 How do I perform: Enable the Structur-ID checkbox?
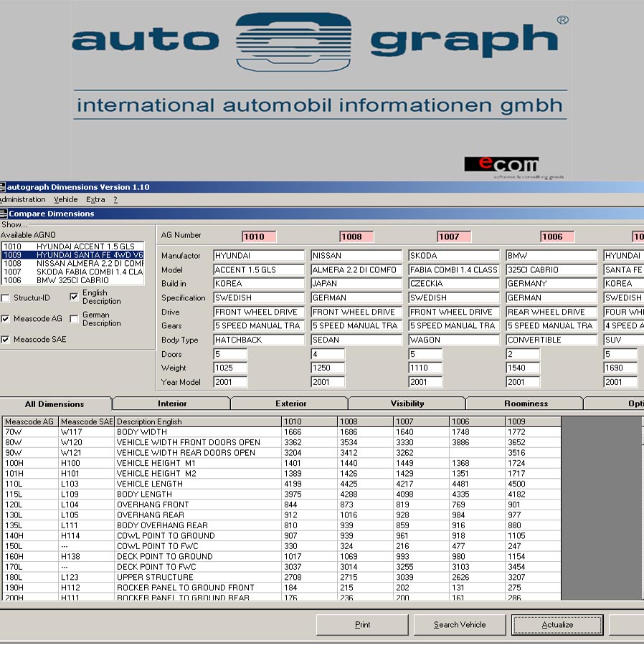point(5,298)
